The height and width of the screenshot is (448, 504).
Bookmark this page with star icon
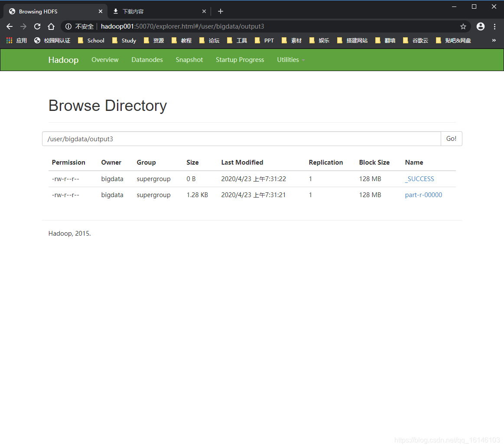pyautogui.click(x=463, y=26)
